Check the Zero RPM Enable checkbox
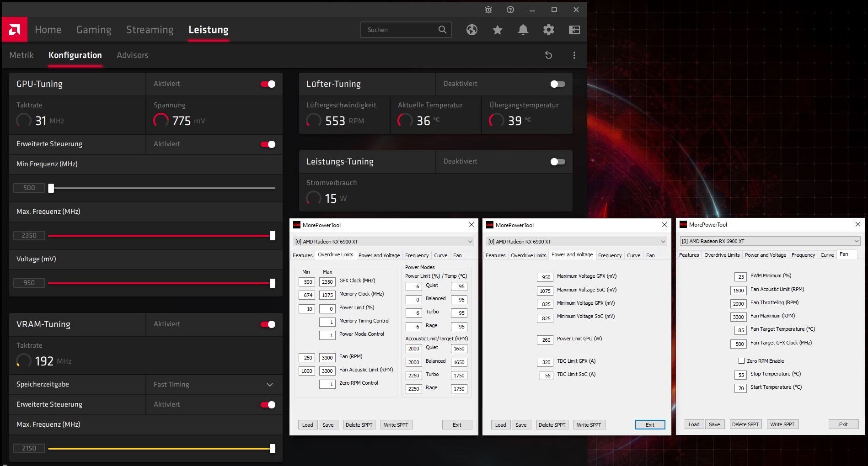The image size is (868, 466). coord(741,361)
